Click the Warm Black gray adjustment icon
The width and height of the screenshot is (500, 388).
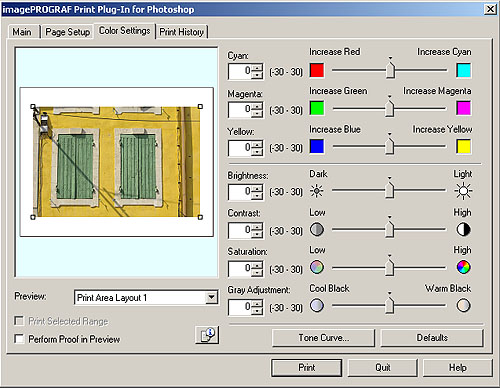click(463, 306)
